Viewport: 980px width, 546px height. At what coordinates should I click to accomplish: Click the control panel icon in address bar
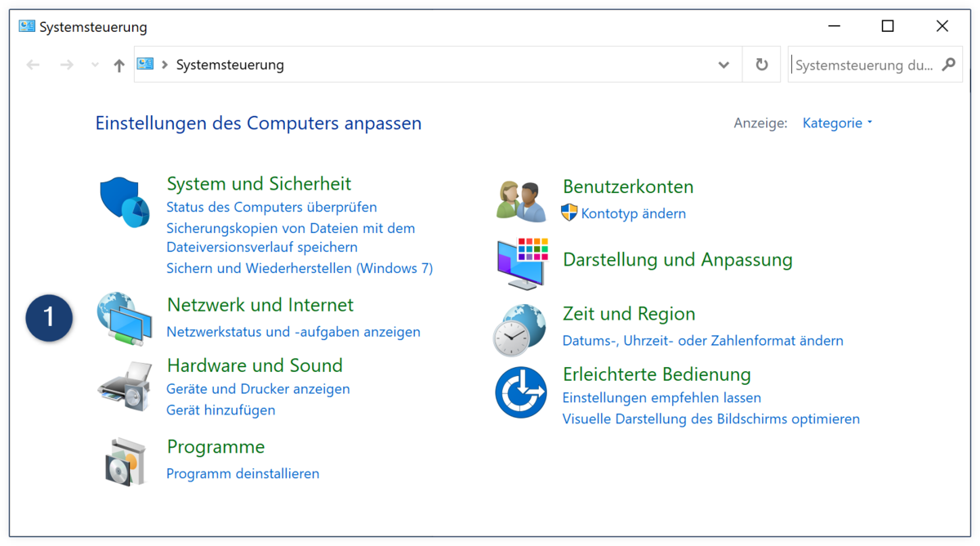point(145,64)
